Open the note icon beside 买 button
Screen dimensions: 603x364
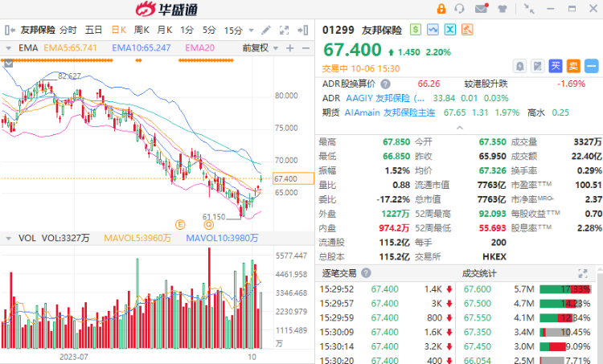(x=538, y=66)
